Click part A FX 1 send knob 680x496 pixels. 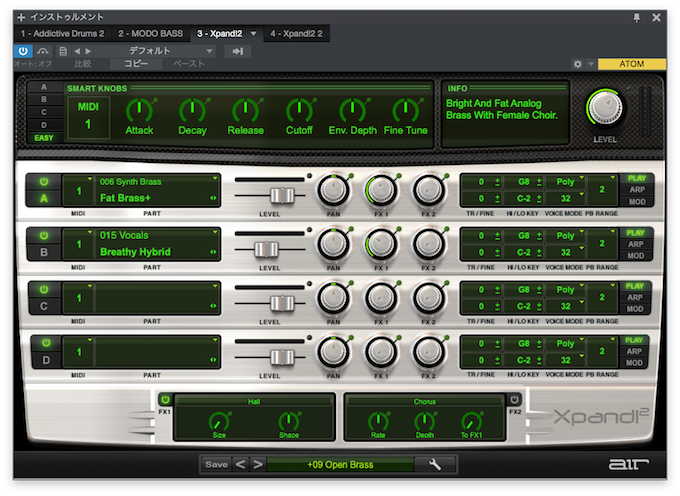(x=381, y=190)
